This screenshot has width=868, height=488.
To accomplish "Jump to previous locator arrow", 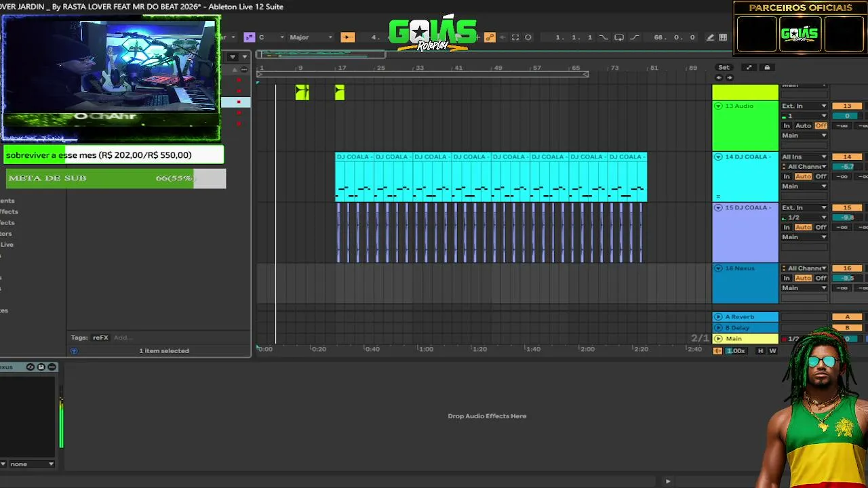I will click(x=719, y=77).
